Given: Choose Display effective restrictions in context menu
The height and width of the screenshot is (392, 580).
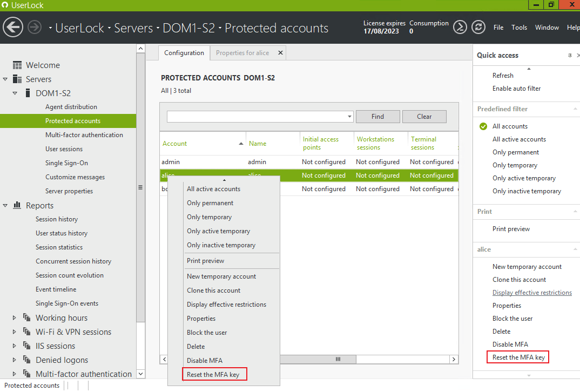Looking at the screenshot, I should 226,305.
